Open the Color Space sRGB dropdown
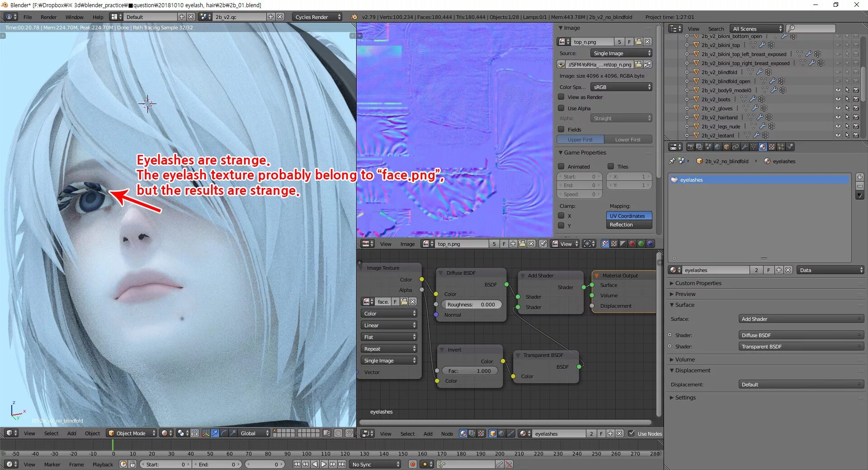 point(621,87)
